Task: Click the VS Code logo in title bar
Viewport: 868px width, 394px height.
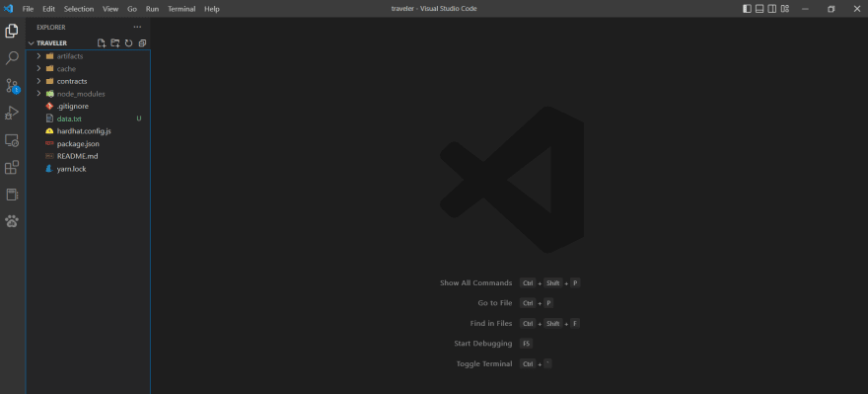Action: 8,8
